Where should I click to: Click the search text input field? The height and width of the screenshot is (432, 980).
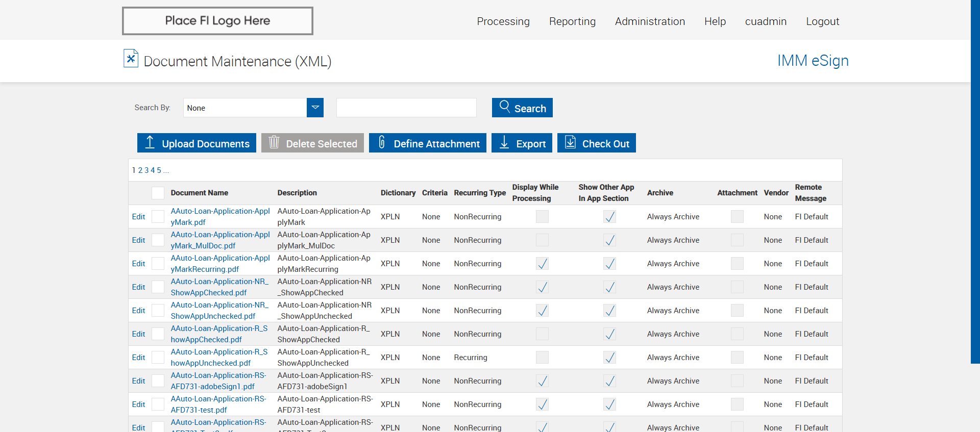click(x=406, y=108)
